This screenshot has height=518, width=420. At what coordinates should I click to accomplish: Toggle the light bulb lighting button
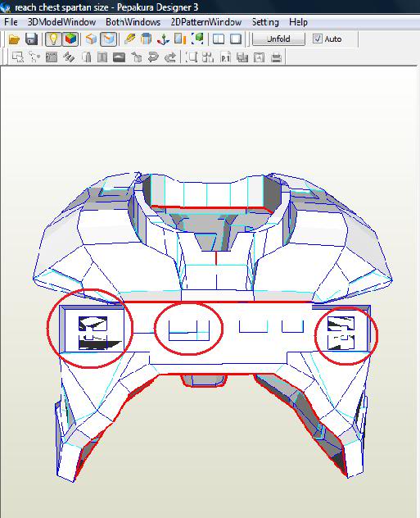[x=53, y=39]
